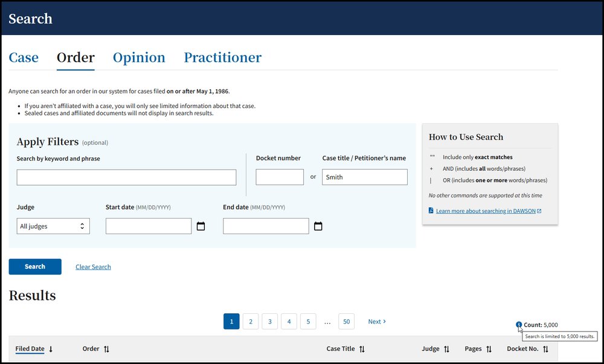Click the Clear Search link
Screen dimensions: 604x364
pyautogui.click(x=93, y=267)
